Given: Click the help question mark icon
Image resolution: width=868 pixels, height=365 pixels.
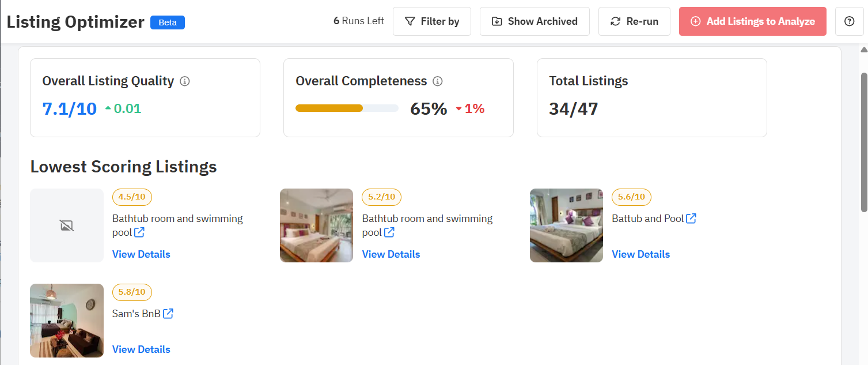Looking at the screenshot, I should [849, 21].
